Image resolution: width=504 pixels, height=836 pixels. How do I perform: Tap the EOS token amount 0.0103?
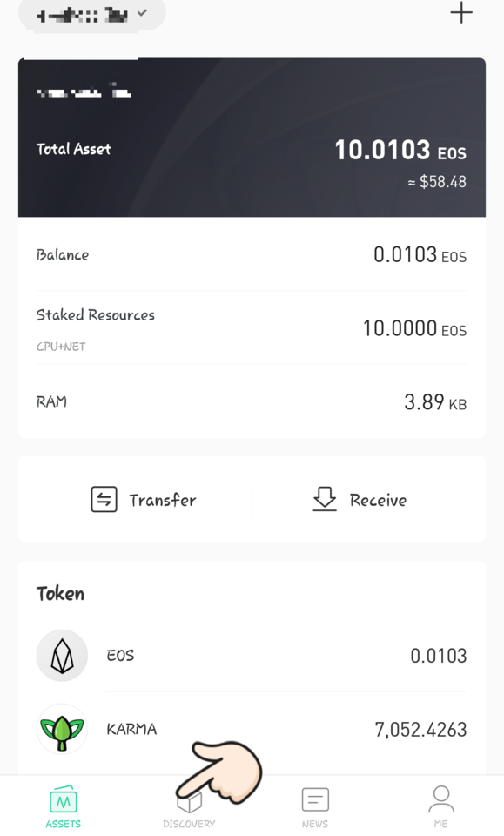(438, 656)
